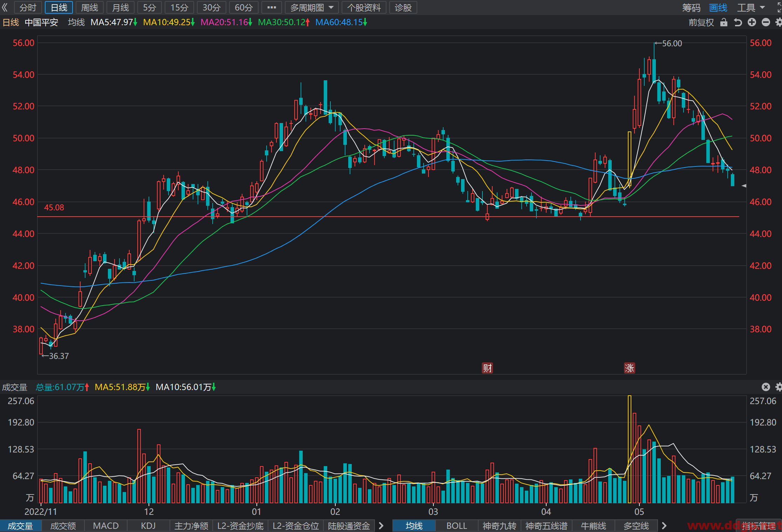Toggle the 画线 drawing mode
782x532 pixels.
718,7
